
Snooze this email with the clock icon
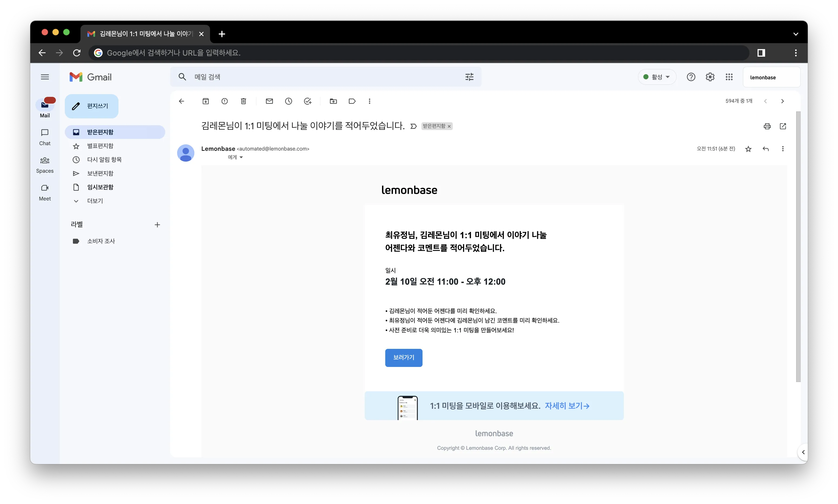[289, 101]
